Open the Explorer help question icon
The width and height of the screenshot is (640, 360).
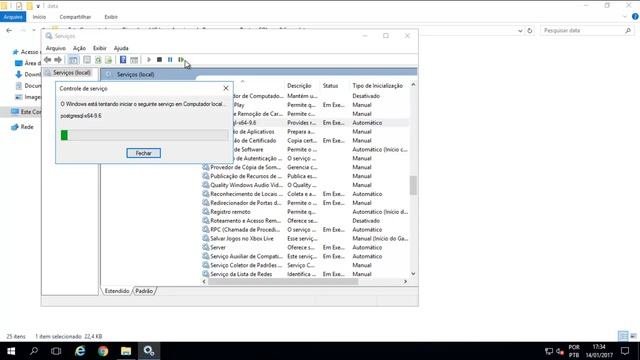[x=635, y=17]
